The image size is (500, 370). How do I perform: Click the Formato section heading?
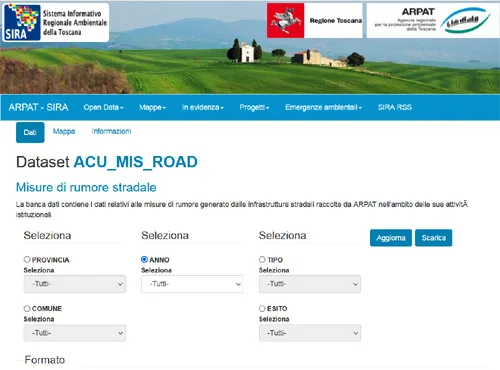click(x=45, y=360)
